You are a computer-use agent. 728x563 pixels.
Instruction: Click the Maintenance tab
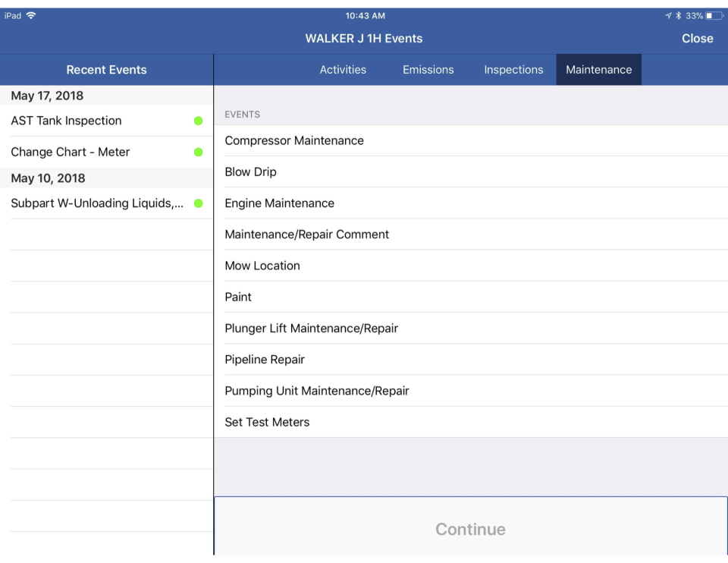[598, 70]
